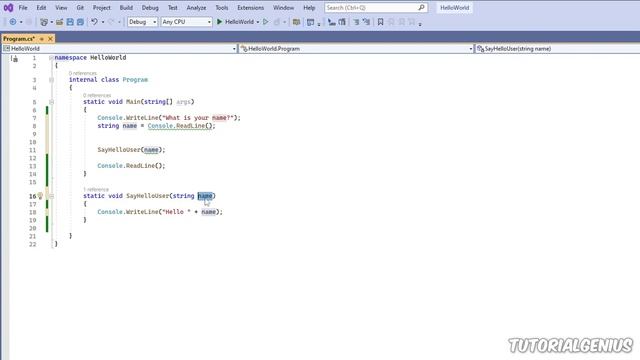Click the Open File folder icon
Image resolution: width=640 pixels, height=360 pixels.
pyautogui.click(x=60, y=22)
